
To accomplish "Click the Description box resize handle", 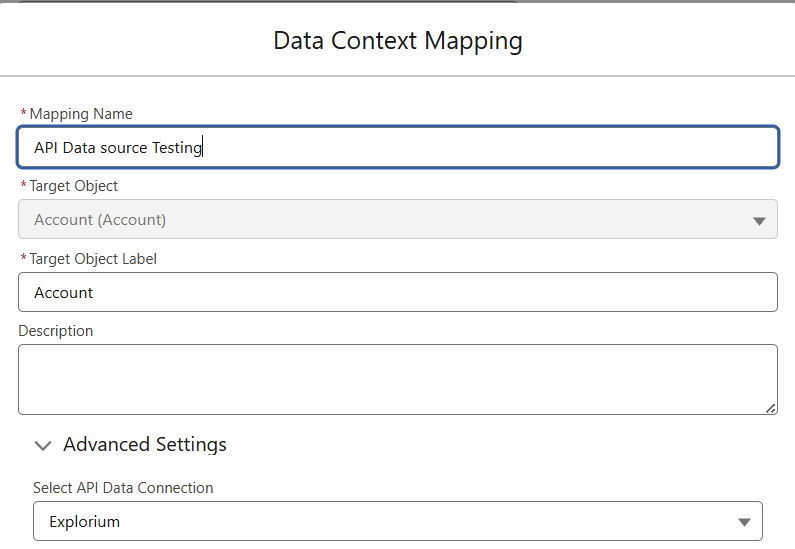I will tap(771, 408).
